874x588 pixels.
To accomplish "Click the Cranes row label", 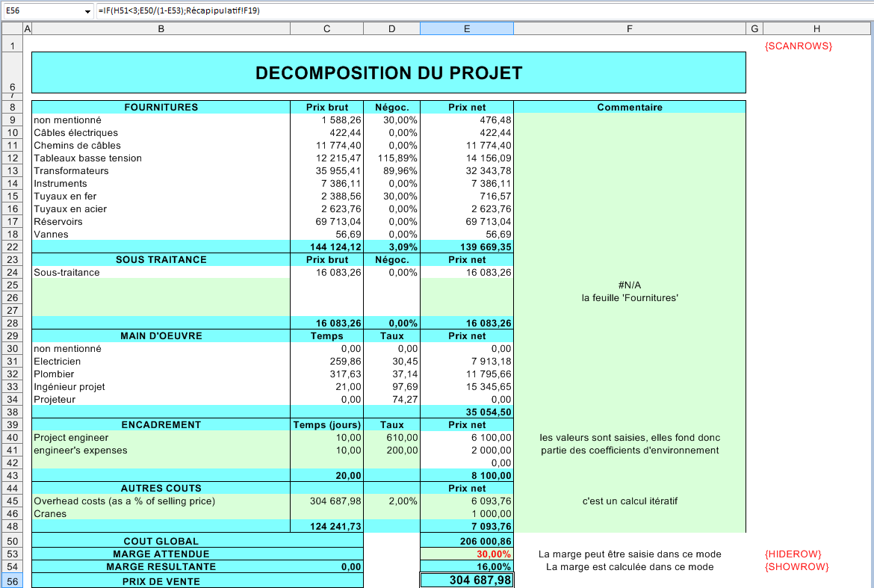I will coord(50,514).
